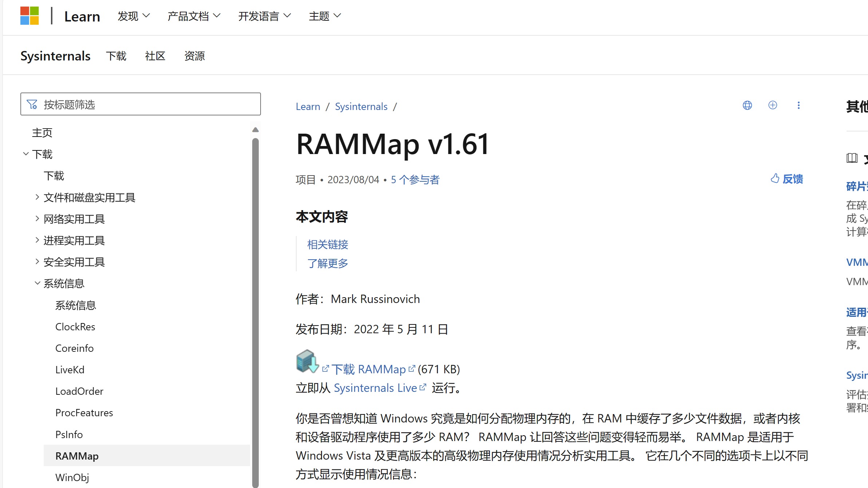This screenshot has width=868, height=488.
Task: Select the language/globe icon
Action: [x=747, y=105]
